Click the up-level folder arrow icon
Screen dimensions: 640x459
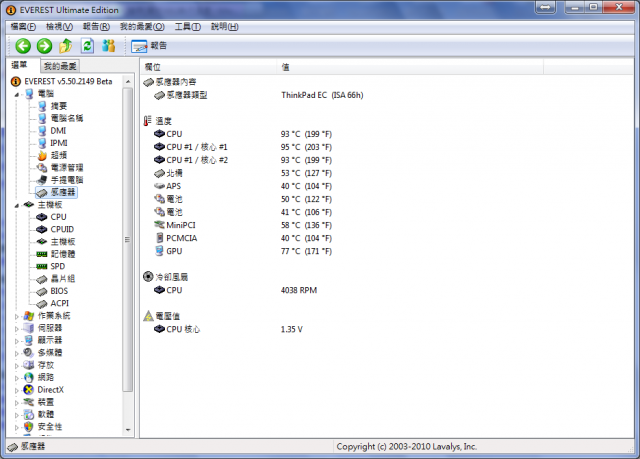(x=66, y=46)
